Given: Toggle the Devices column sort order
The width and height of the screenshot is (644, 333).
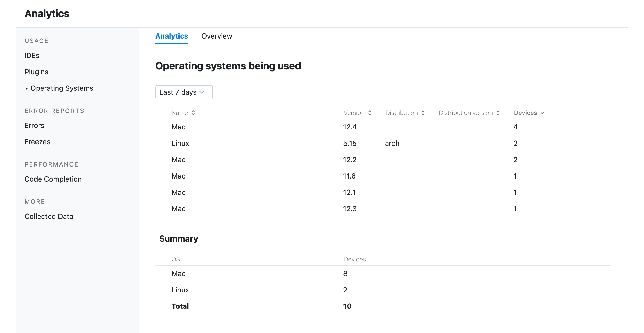Looking at the screenshot, I should [529, 113].
